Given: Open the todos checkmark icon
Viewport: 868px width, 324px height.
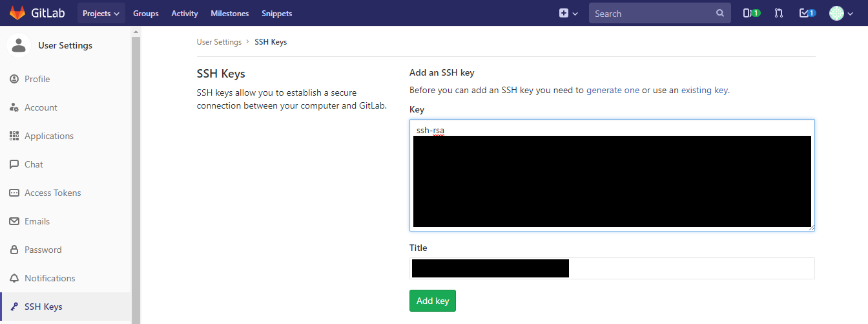Looking at the screenshot, I should pyautogui.click(x=807, y=13).
